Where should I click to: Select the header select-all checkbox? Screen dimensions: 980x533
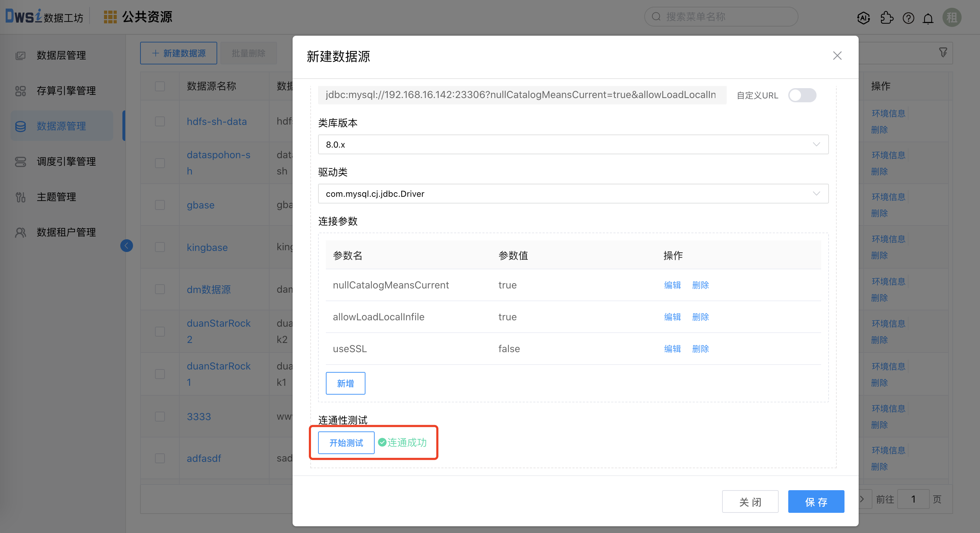pos(160,86)
